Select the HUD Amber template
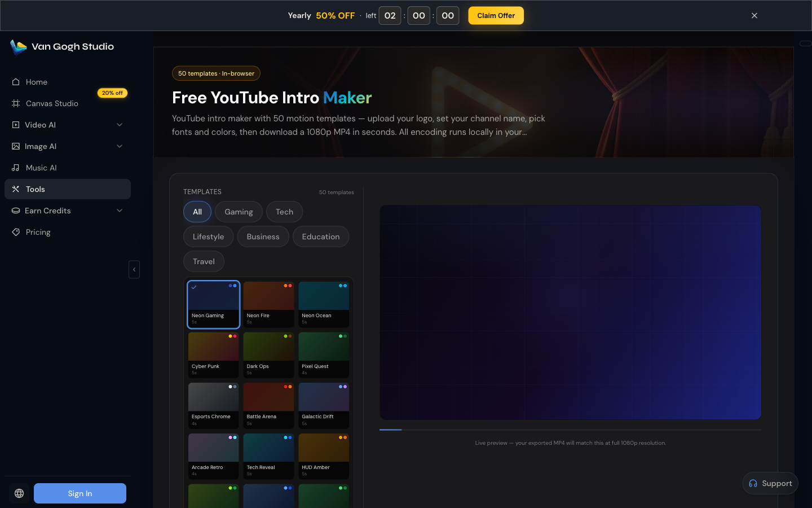812x508 pixels. click(324, 456)
